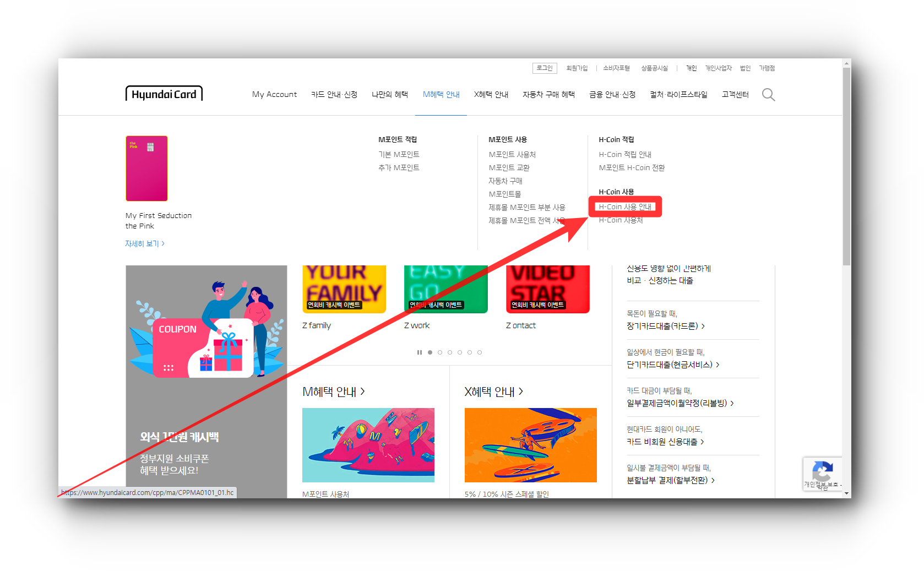Switch to the 법인 member type

coord(745,68)
